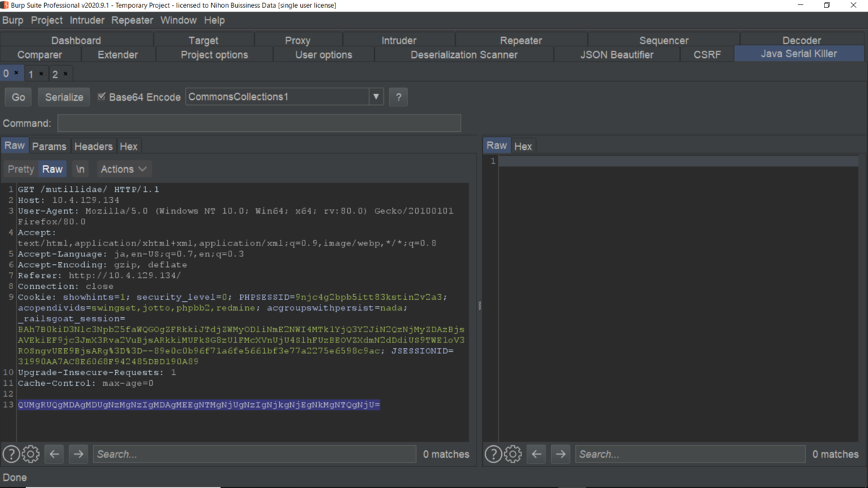Open the Burp menu
Viewport: 868px width, 488px height.
(x=13, y=20)
